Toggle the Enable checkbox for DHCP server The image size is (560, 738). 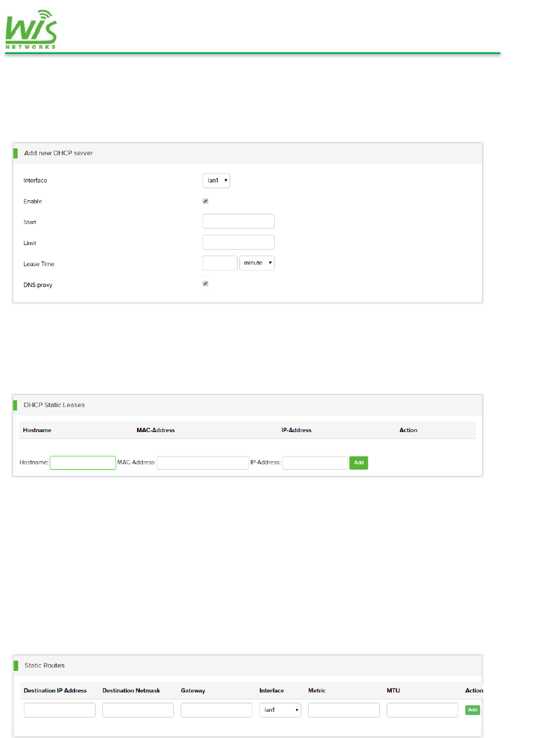205,201
